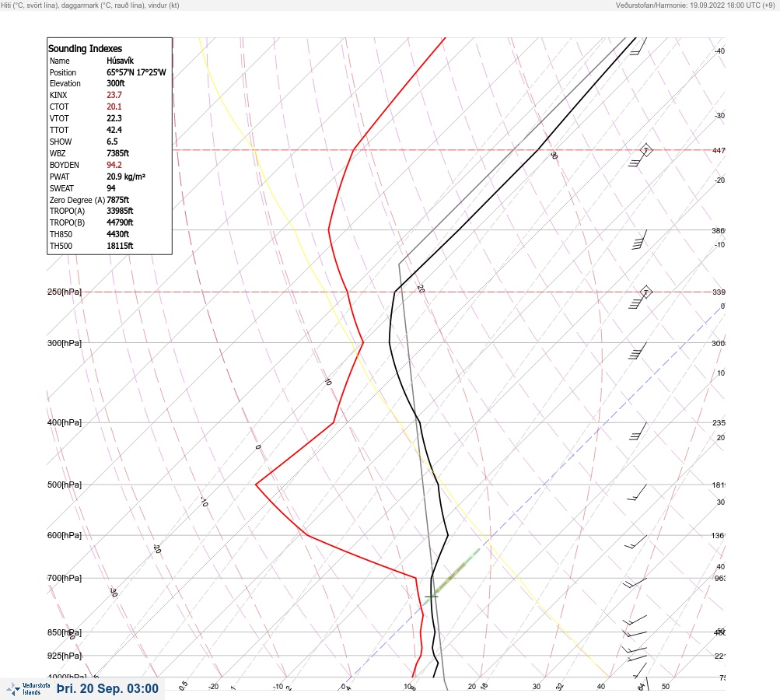780x700 pixels.
Task: Click the VTOT value 22.3
Action: click(x=114, y=118)
